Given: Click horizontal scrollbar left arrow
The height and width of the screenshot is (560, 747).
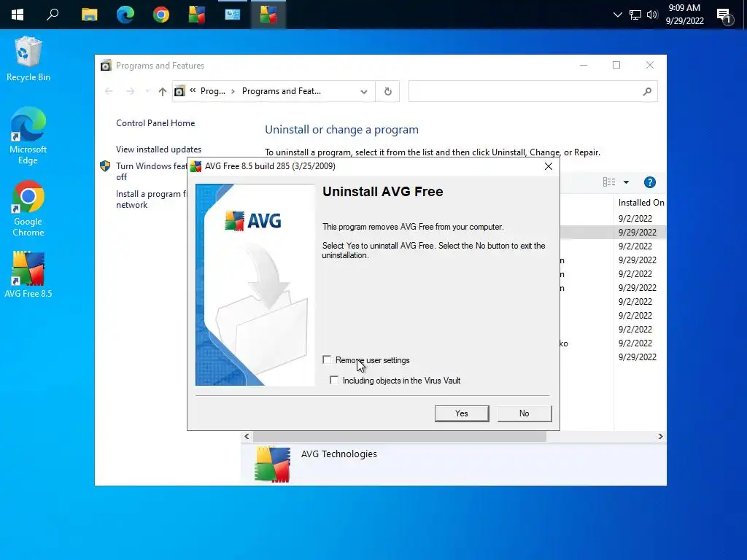Looking at the screenshot, I should [247, 436].
